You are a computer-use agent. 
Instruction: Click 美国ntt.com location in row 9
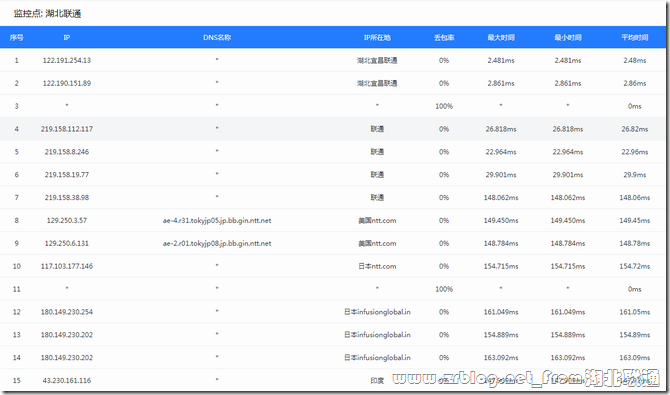(x=377, y=243)
